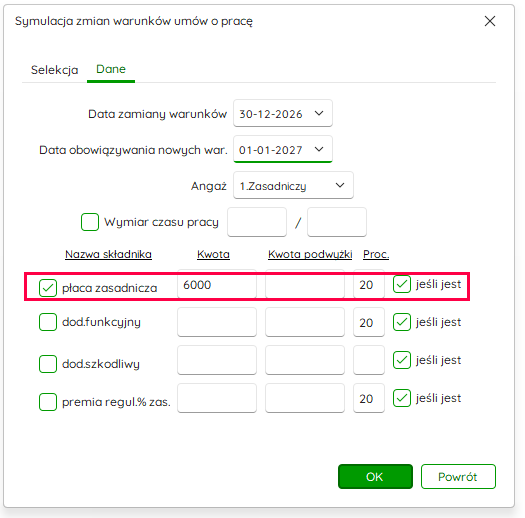Image resolution: width=525 pixels, height=518 pixels.
Task: Click empty Proc. field for dod.szkodliwy
Action: (x=369, y=360)
